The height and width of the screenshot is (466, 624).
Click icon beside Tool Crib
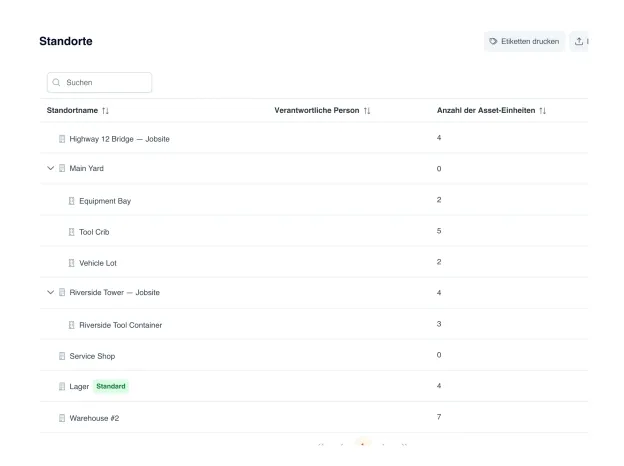pyautogui.click(x=72, y=232)
